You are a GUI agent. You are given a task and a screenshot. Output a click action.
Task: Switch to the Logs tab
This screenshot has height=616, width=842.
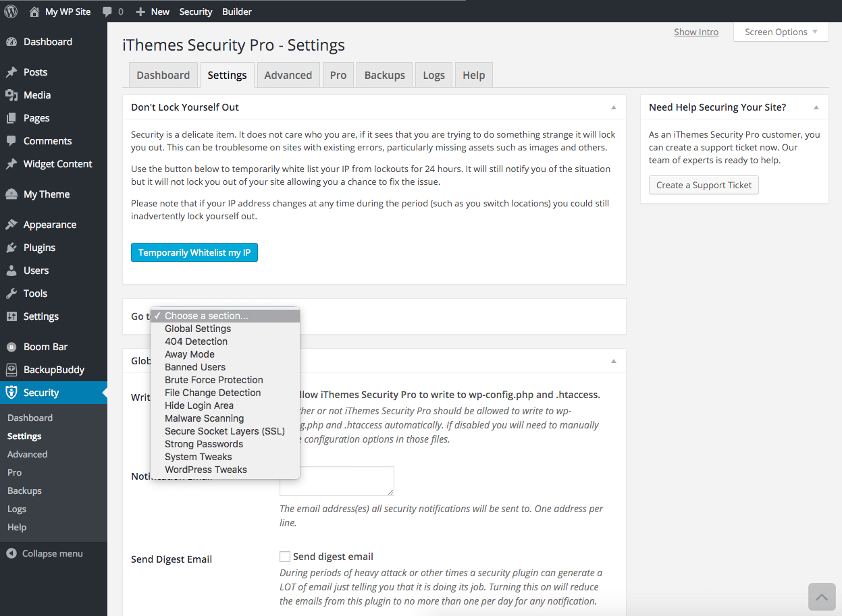click(433, 75)
